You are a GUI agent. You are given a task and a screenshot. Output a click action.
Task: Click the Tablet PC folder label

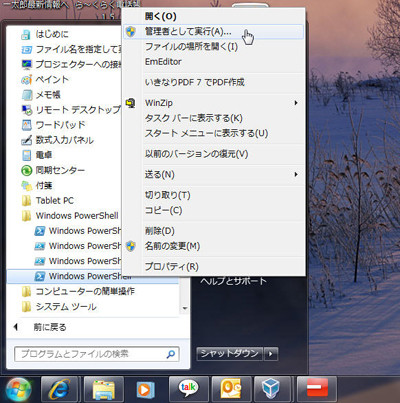click(55, 201)
